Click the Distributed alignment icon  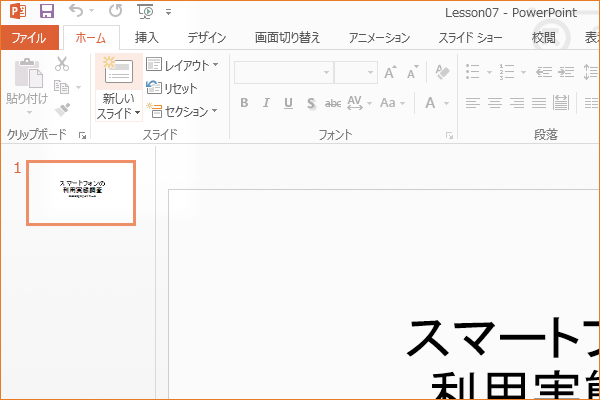(x=561, y=103)
